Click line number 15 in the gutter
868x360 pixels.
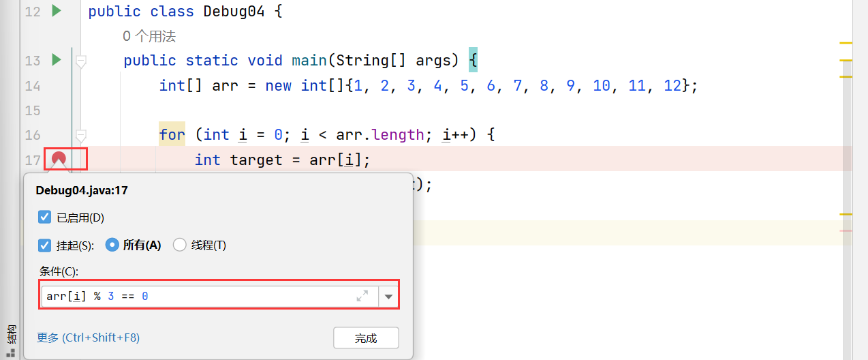pos(33,110)
